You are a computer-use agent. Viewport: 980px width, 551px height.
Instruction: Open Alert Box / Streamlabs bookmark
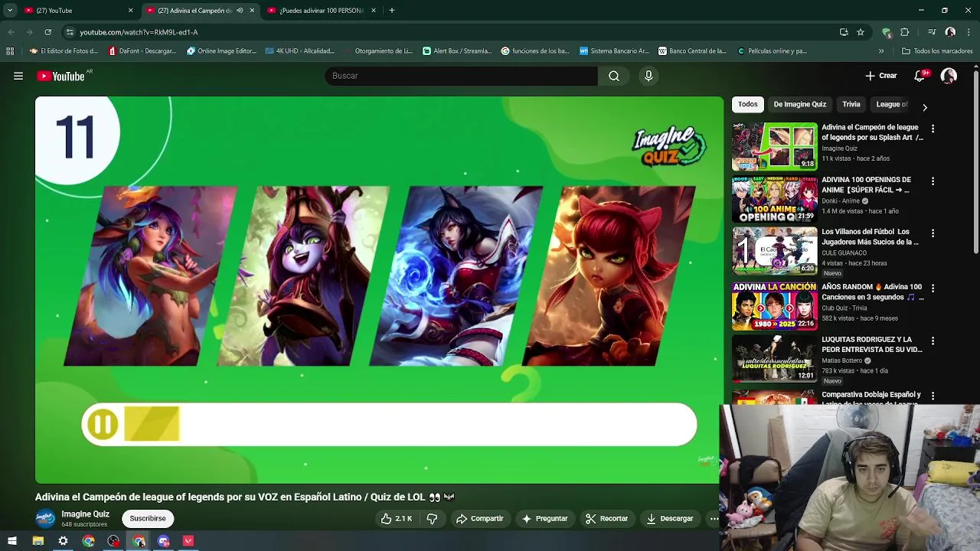coord(457,51)
